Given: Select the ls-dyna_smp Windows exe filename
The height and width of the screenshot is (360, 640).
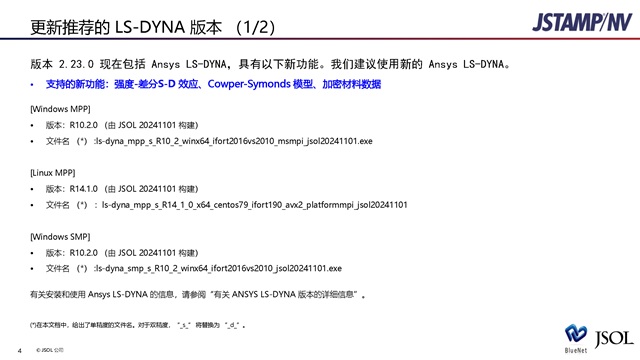Looking at the screenshot, I should [x=218, y=269].
